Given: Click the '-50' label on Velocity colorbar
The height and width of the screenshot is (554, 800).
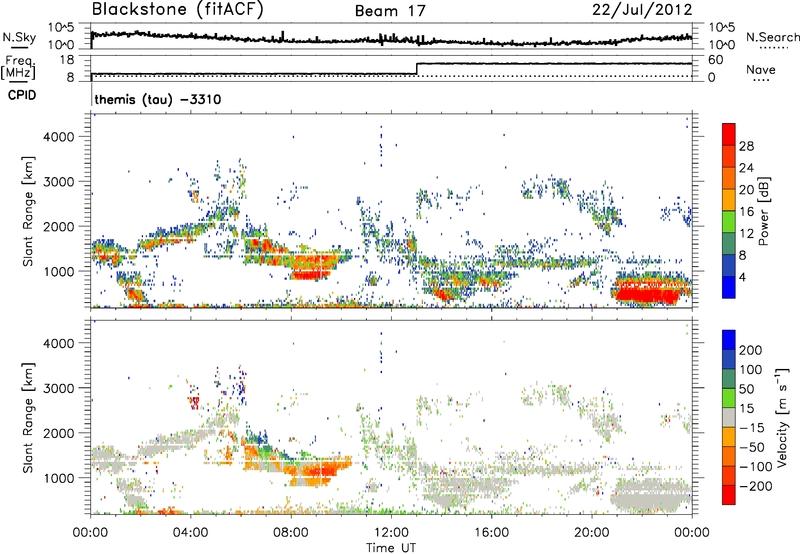Looking at the screenshot, I should (752, 447).
